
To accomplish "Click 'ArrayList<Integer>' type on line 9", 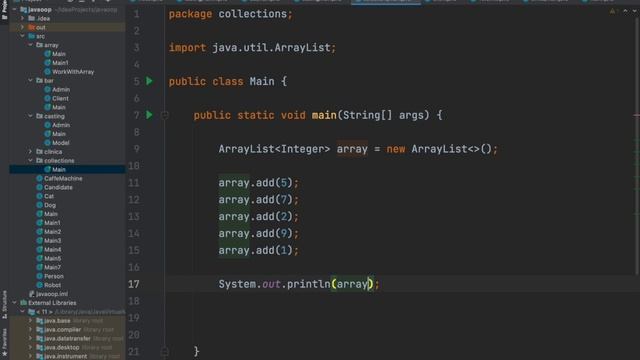I will coord(274,149).
